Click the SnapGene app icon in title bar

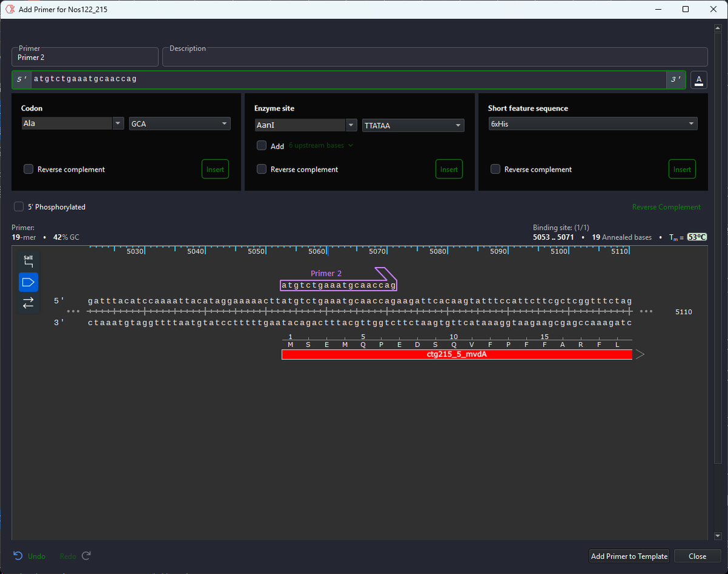(x=10, y=10)
